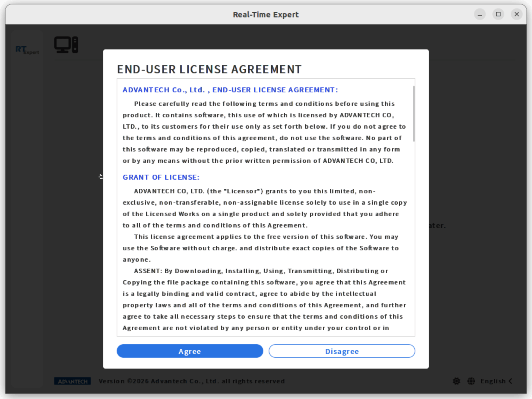Click the Advantech logo in footer
The image size is (532, 399).
pos(72,381)
